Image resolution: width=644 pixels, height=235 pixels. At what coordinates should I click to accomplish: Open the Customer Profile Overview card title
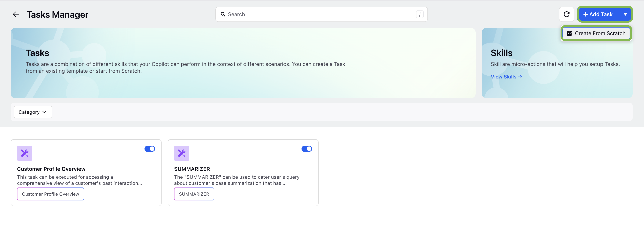tap(51, 169)
